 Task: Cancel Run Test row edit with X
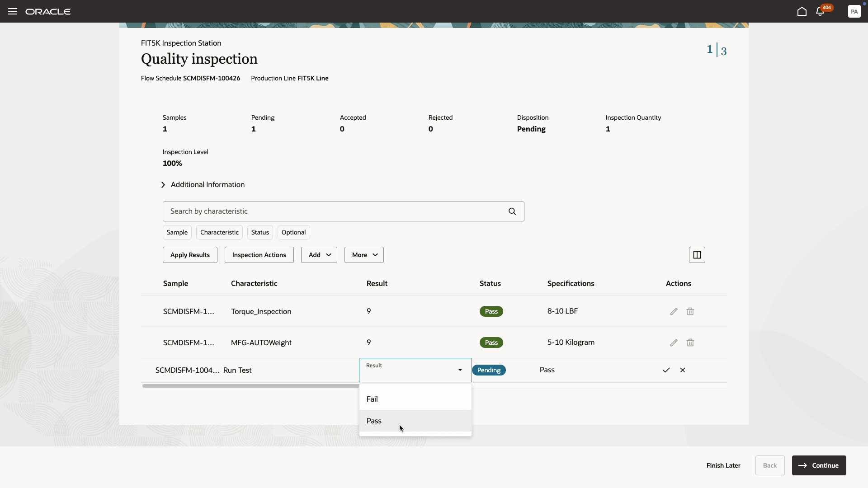683,370
